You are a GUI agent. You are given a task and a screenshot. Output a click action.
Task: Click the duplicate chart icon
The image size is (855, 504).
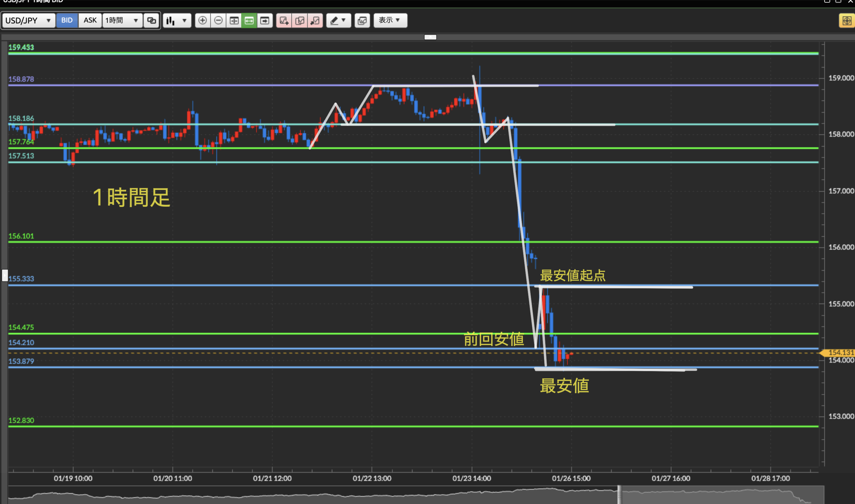tap(299, 20)
